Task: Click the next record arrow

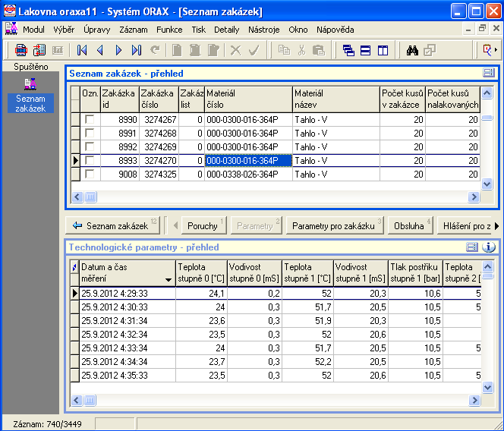Action: click(118, 50)
